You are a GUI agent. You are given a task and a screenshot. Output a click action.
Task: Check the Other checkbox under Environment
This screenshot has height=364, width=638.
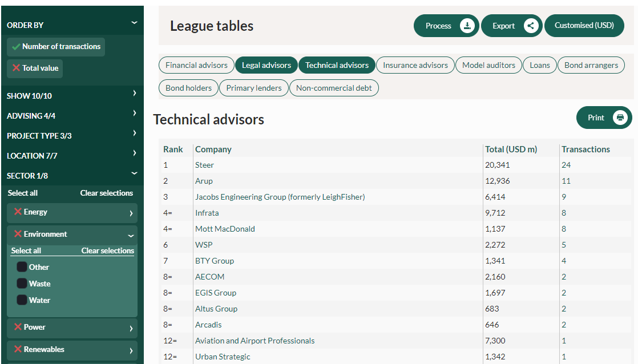22,267
